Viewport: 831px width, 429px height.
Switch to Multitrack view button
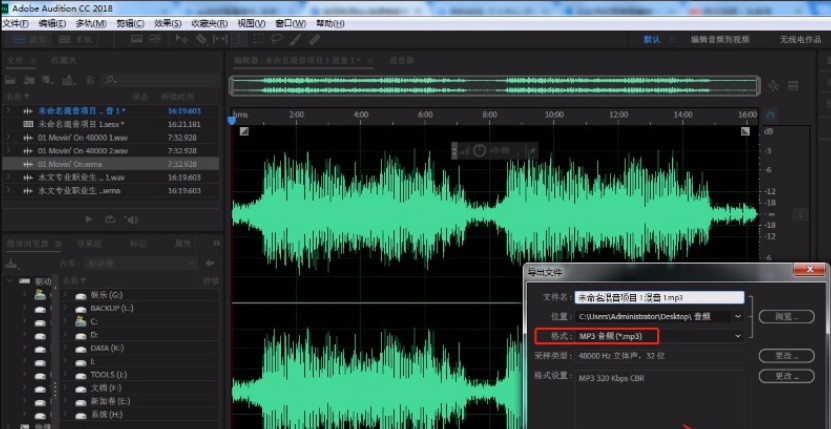(75, 39)
